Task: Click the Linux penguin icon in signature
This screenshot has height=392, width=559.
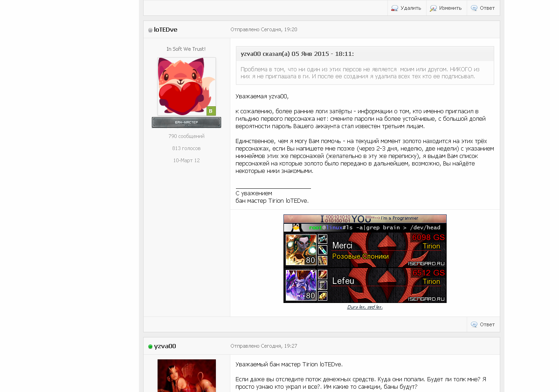Action: click(296, 227)
